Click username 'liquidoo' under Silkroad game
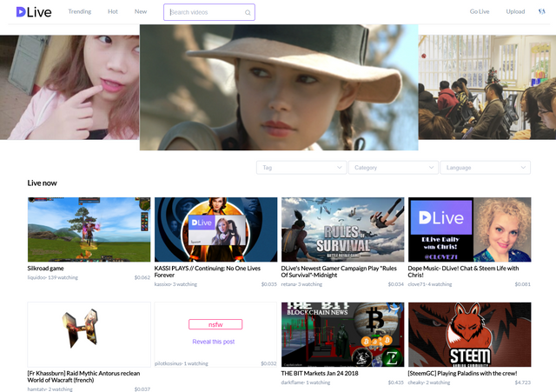The width and height of the screenshot is (556, 392). tap(36, 277)
